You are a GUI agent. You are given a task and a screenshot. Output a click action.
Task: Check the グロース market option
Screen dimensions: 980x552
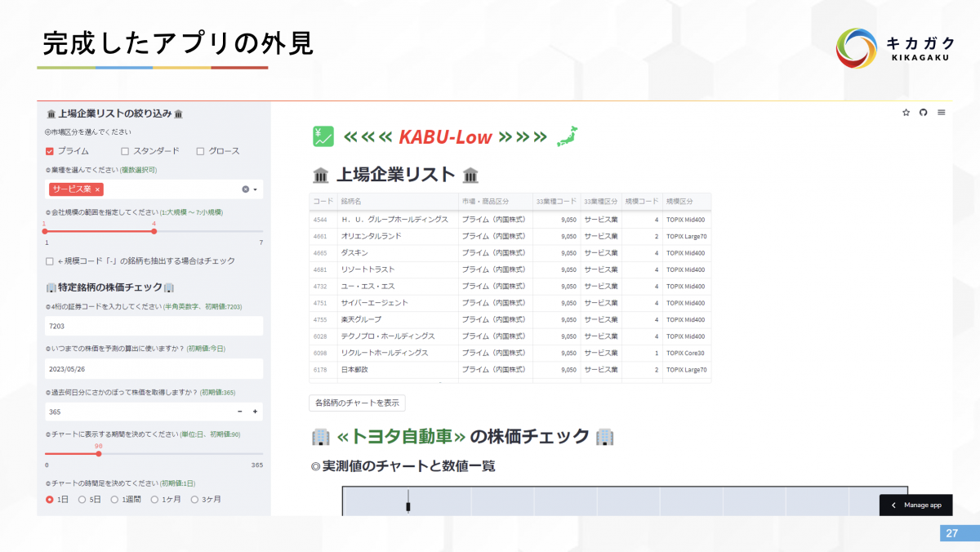[x=200, y=151]
